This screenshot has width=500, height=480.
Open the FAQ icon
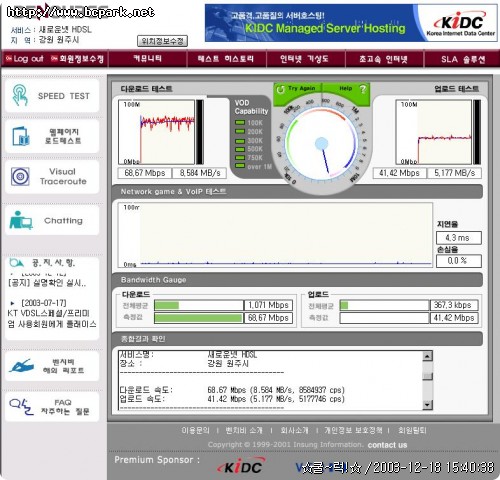pyautogui.click(x=21, y=407)
